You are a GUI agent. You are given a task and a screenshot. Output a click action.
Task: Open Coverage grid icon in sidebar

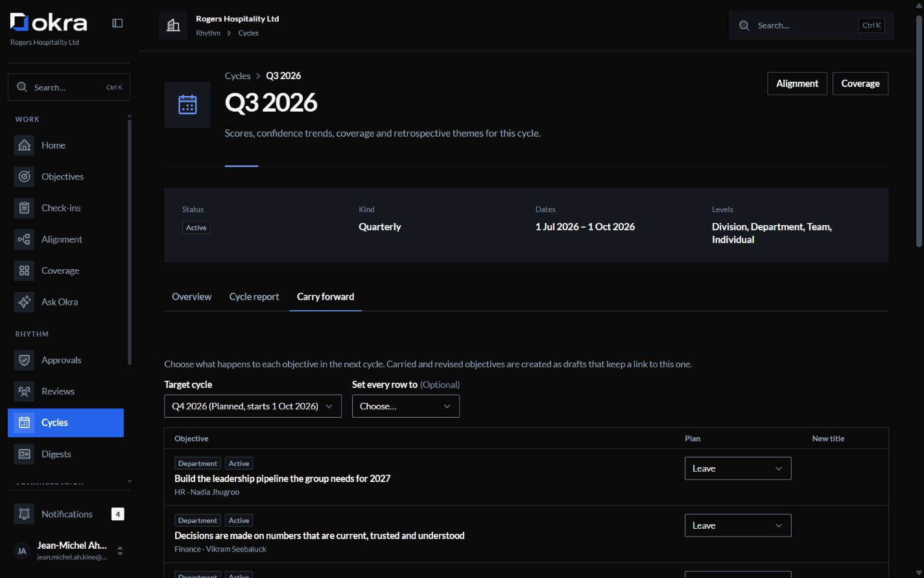click(x=24, y=271)
